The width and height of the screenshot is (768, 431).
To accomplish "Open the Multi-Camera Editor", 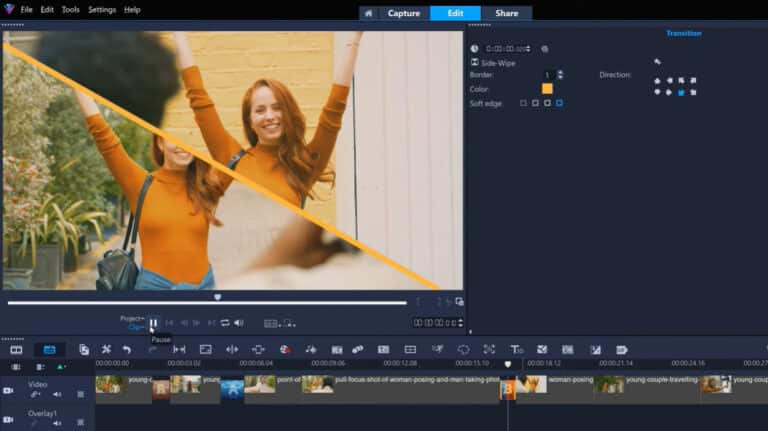I will [410, 350].
